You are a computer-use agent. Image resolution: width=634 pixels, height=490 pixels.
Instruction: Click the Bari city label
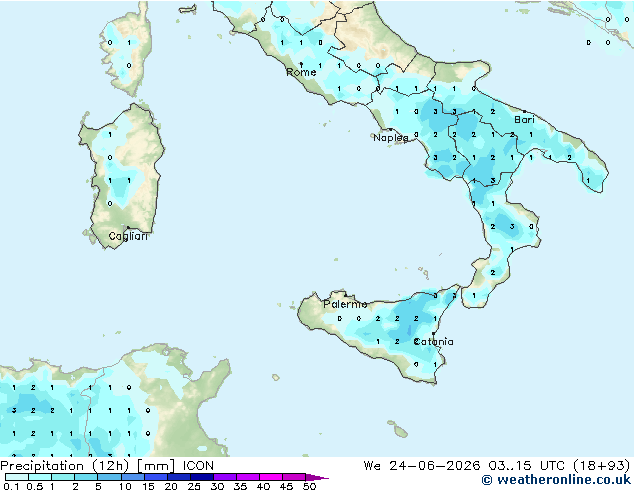(524, 120)
